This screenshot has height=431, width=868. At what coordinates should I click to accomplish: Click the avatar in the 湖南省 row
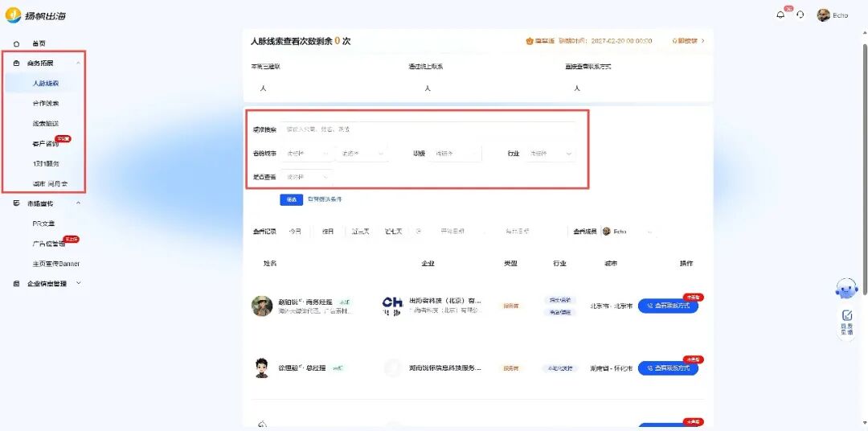[262, 367]
